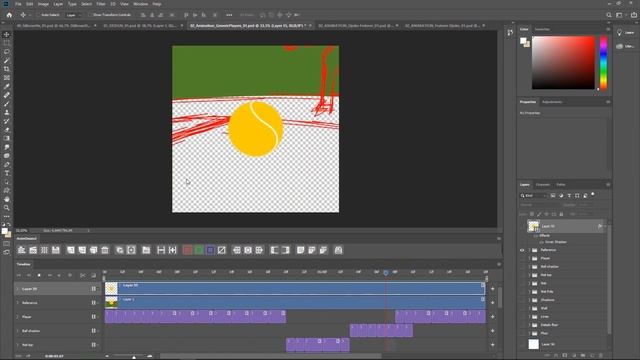The image size is (640, 360).
Task: Select the Gradient tool
Action: [7, 138]
